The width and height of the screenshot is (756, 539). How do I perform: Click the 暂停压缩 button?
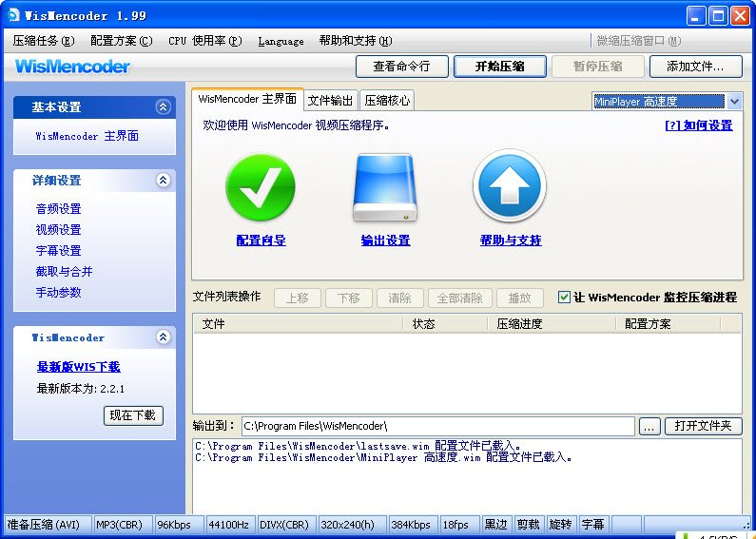pos(598,67)
